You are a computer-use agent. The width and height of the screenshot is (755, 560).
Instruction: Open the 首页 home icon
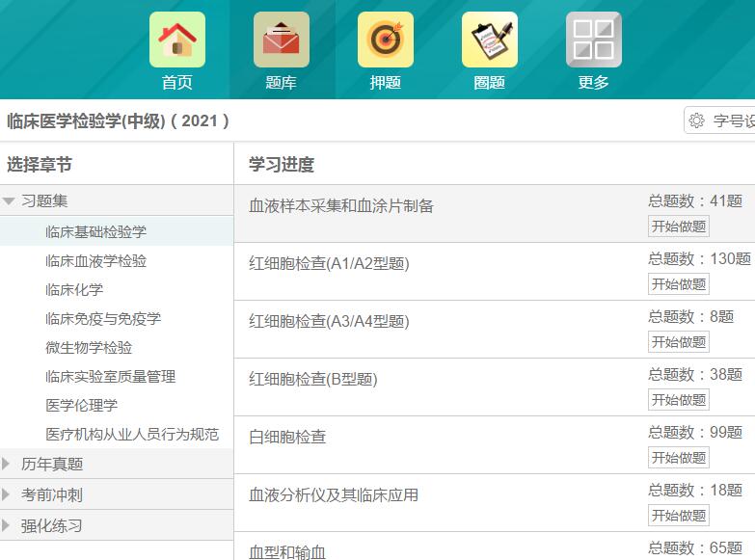pos(177,40)
